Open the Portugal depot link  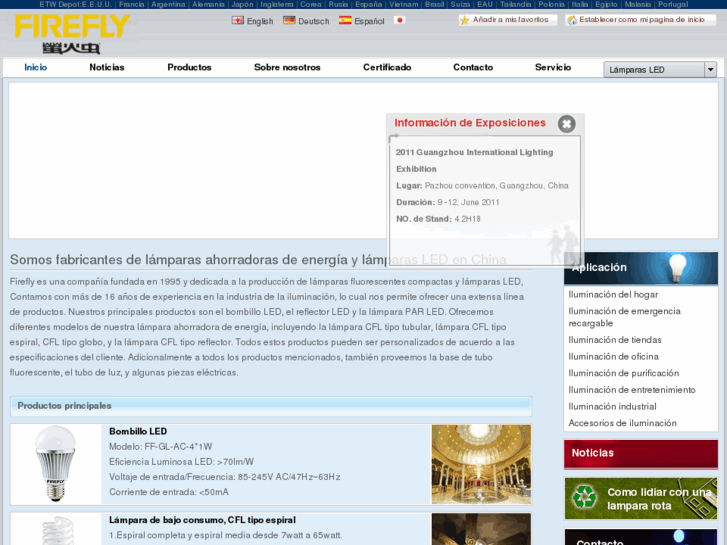pos(673,4)
